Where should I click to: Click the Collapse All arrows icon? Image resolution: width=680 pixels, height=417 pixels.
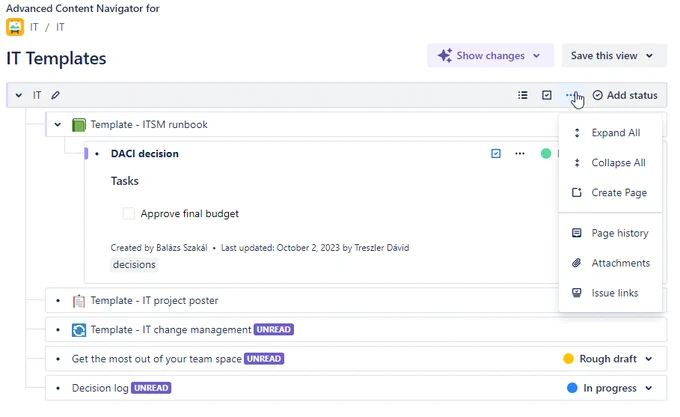pos(577,163)
